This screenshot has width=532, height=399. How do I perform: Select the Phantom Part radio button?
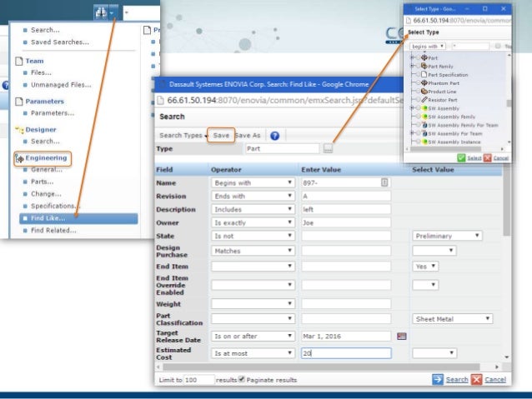tap(418, 83)
